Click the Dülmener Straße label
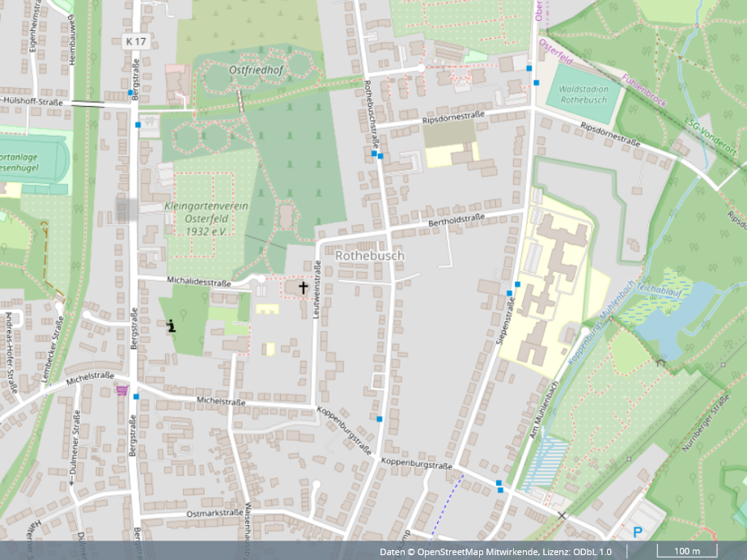Screen dimensions: 747x560 point(75,443)
